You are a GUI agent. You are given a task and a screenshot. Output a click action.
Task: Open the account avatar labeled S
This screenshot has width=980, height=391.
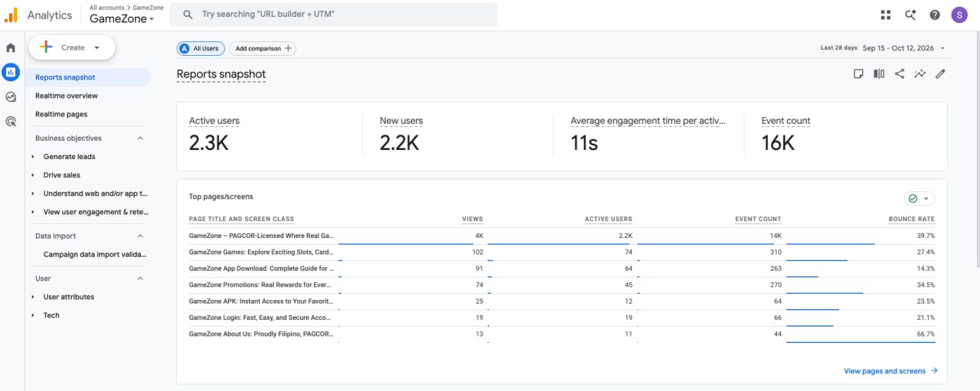[x=959, y=15]
